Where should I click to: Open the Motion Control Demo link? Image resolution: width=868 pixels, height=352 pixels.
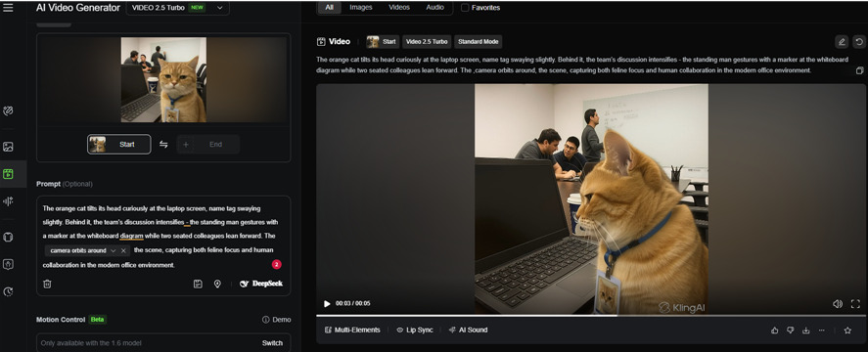(x=276, y=320)
